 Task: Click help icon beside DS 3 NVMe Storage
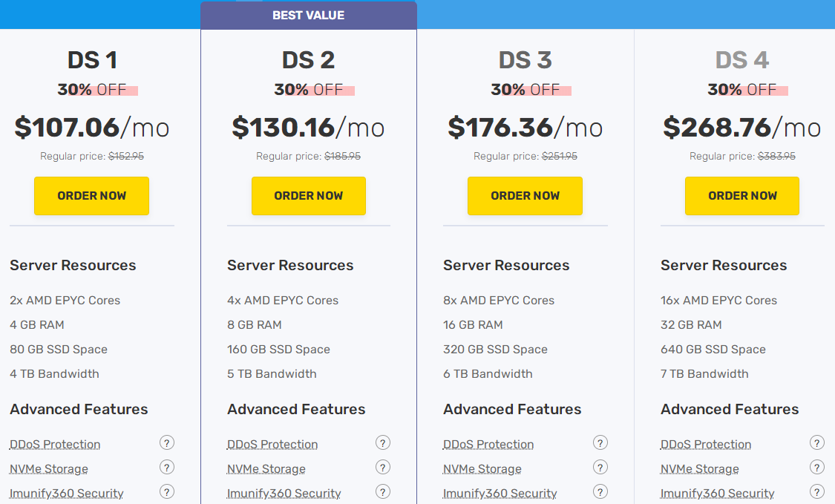click(600, 468)
